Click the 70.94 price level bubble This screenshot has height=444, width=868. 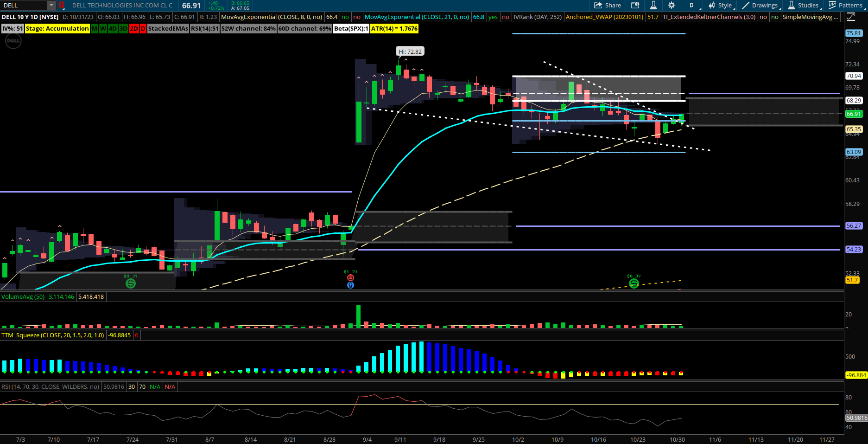point(854,76)
